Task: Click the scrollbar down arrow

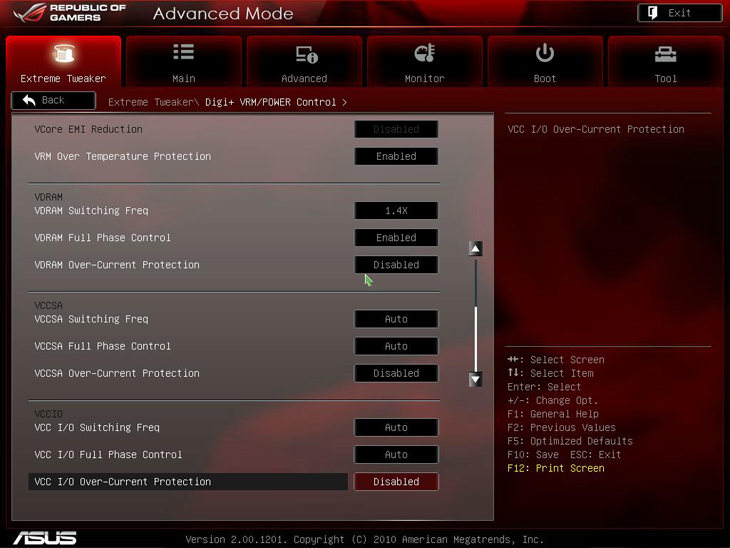Action: point(475,380)
